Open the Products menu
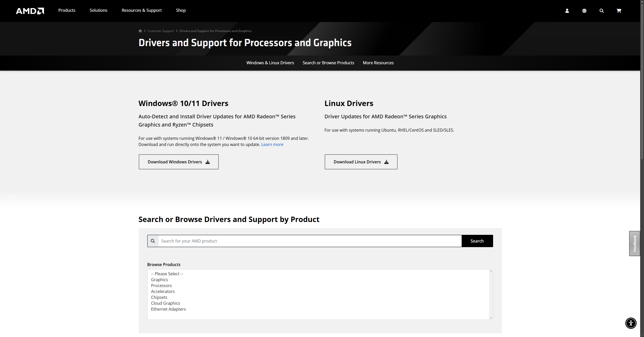The width and height of the screenshot is (644, 337). [x=67, y=10]
